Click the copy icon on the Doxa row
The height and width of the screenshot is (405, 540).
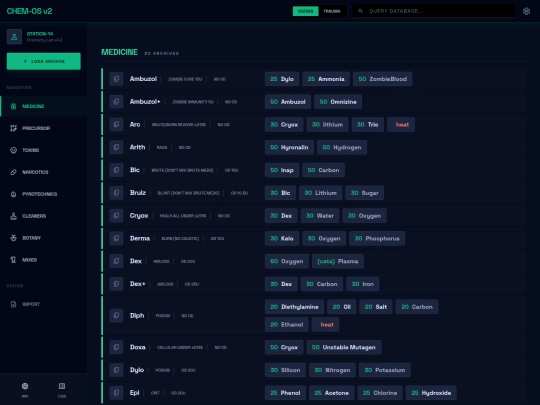tap(116, 347)
